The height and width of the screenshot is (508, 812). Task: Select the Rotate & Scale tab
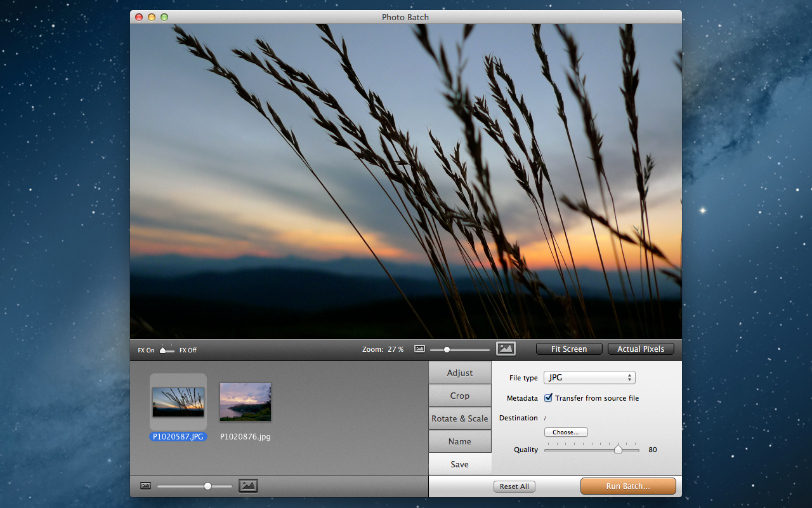coord(459,418)
